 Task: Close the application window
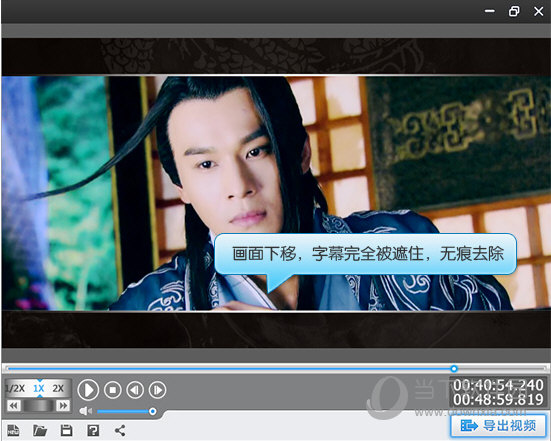(539, 11)
